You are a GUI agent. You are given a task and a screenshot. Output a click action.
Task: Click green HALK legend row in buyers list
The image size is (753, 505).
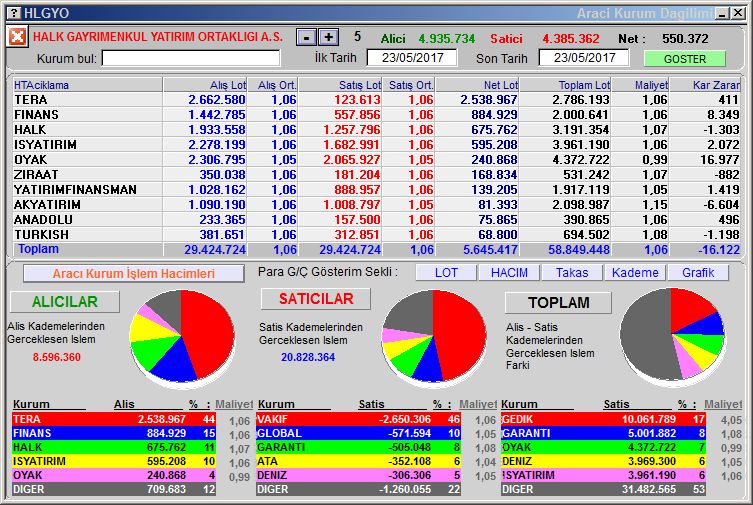[114, 447]
